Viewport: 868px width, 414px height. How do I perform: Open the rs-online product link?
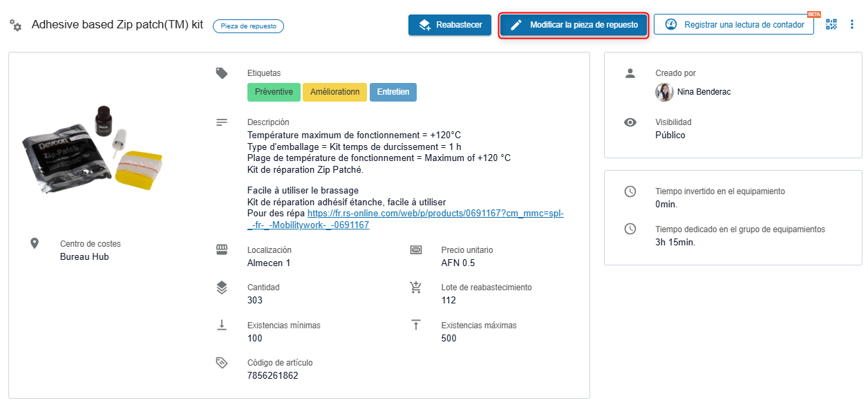(435, 214)
